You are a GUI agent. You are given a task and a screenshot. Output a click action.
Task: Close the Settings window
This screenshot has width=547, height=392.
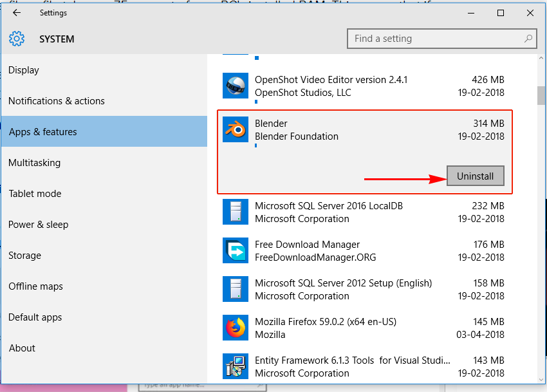pos(530,13)
